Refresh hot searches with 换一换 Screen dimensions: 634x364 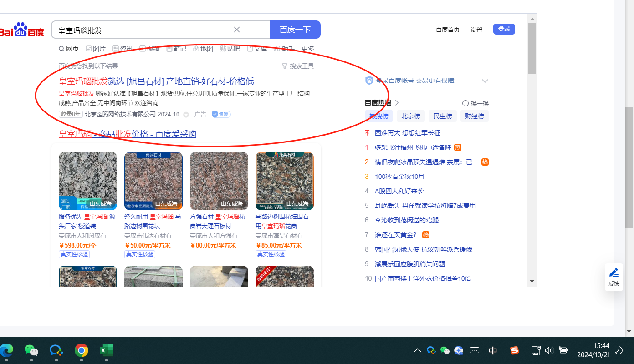coord(475,103)
